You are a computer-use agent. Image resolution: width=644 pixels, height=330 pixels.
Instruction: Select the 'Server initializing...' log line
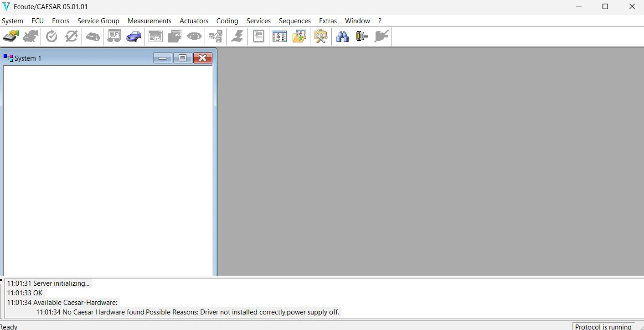pos(48,283)
